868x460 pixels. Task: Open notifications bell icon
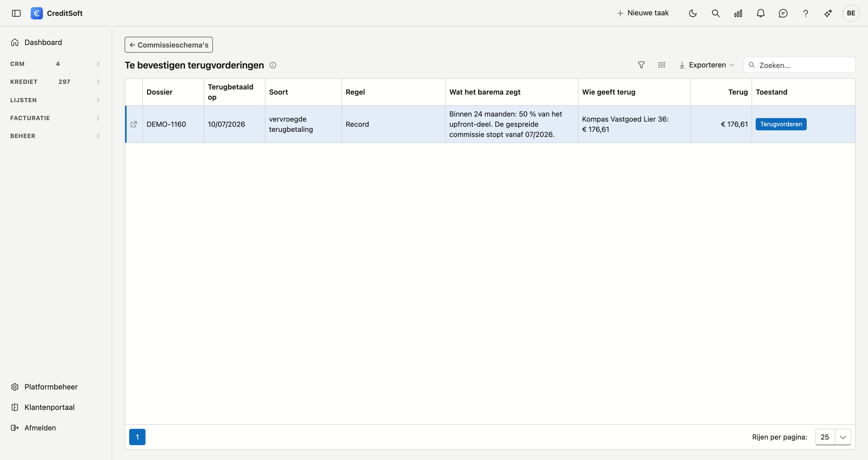(x=761, y=13)
